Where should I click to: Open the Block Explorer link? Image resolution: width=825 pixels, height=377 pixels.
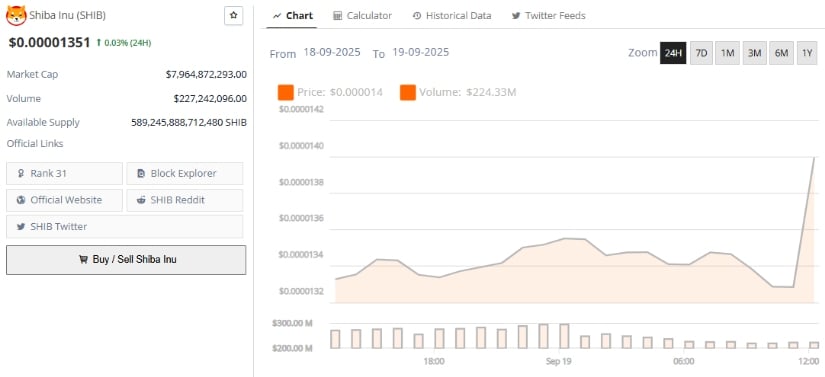pos(185,174)
